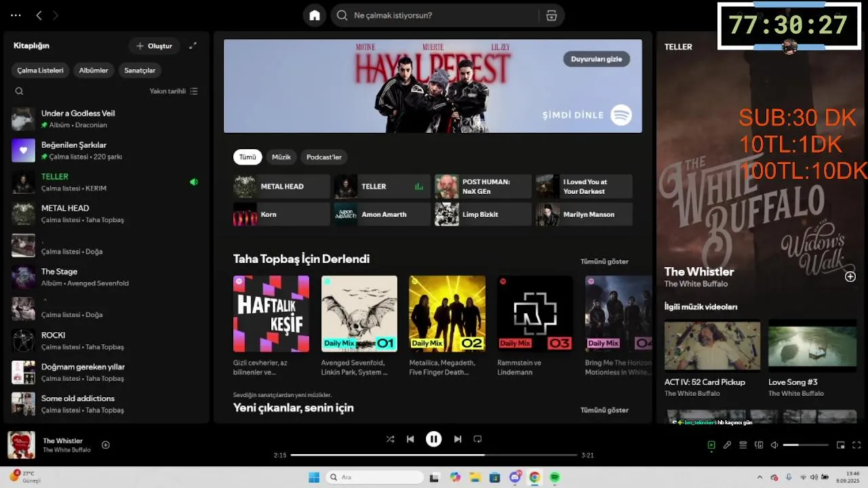This screenshot has width=868, height=488.
Task: Open Beğenilen Şarkılar in library
Action: [107, 150]
